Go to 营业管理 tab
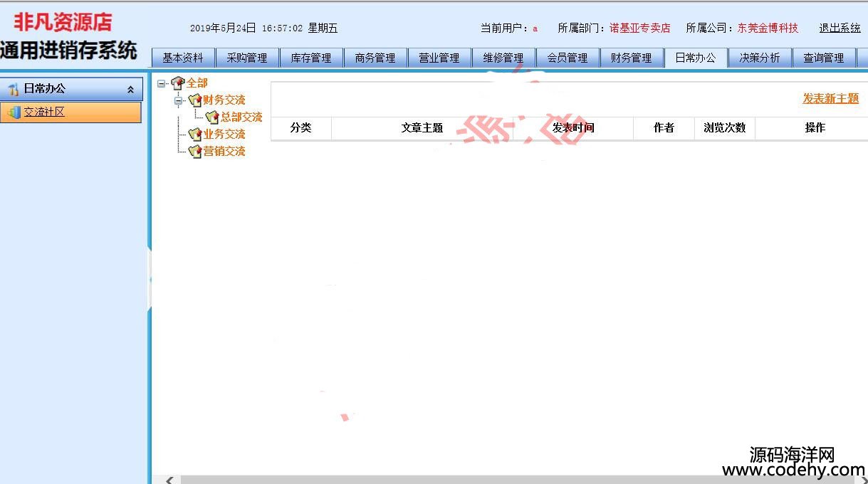 tap(439, 58)
